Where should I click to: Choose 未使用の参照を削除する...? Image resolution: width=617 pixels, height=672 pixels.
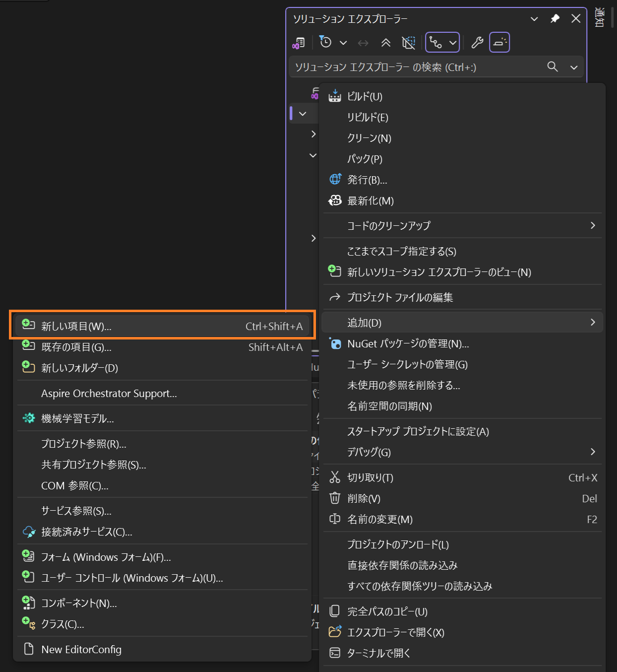463,385
